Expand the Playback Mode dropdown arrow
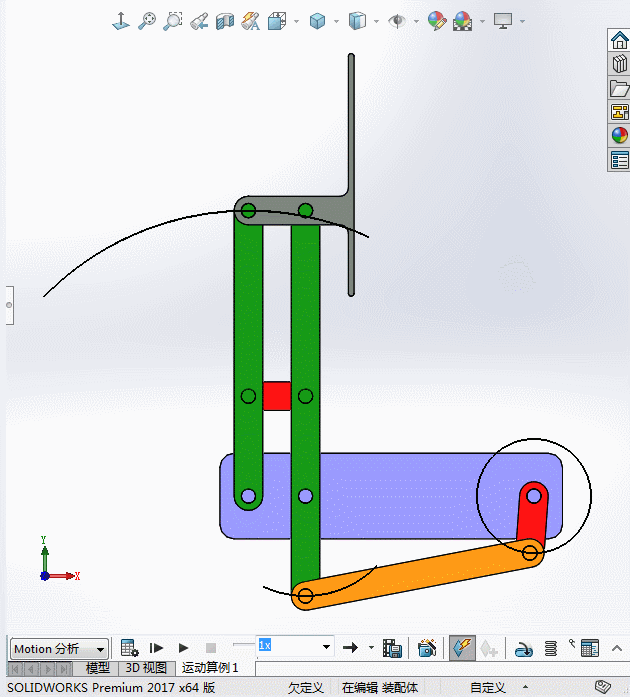Image resolution: width=630 pixels, height=697 pixels. pyautogui.click(x=371, y=648)
